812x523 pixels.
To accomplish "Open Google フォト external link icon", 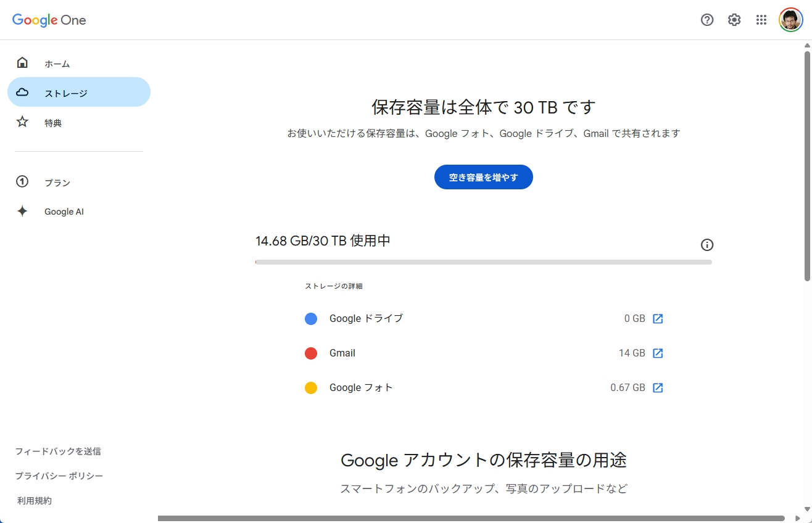I will (x=658, y=388).
